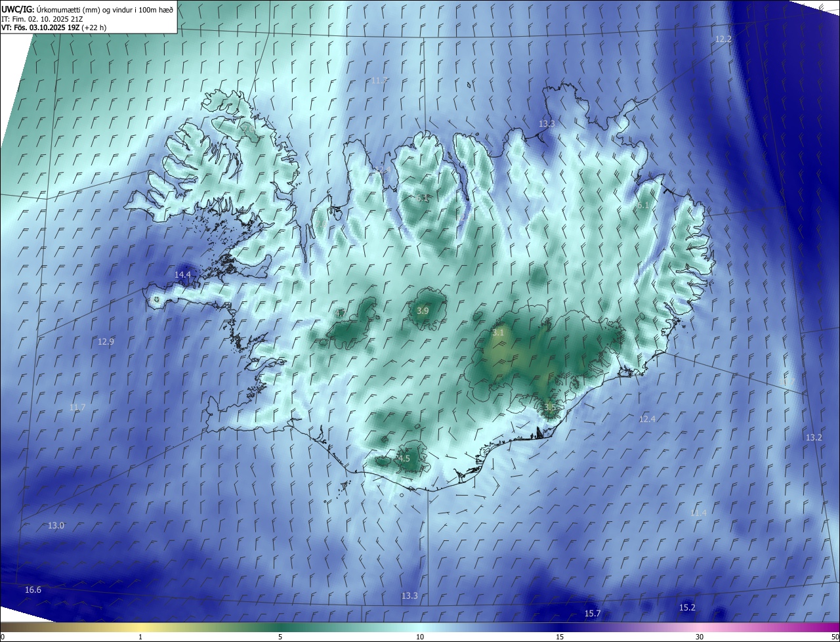840x642 pixels.
Task: Click the 15.2 value in the southeast sea
Action: click(x=687, y=607)
